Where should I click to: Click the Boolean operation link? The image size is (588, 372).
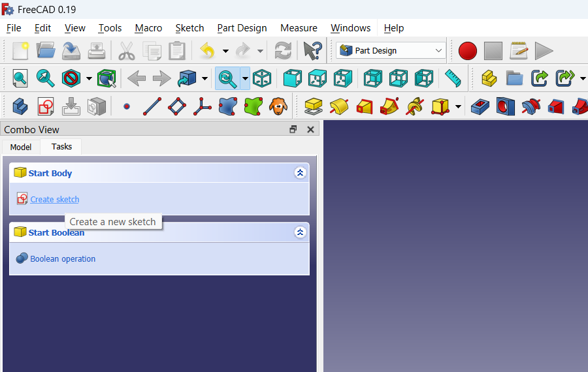(63, 259)
